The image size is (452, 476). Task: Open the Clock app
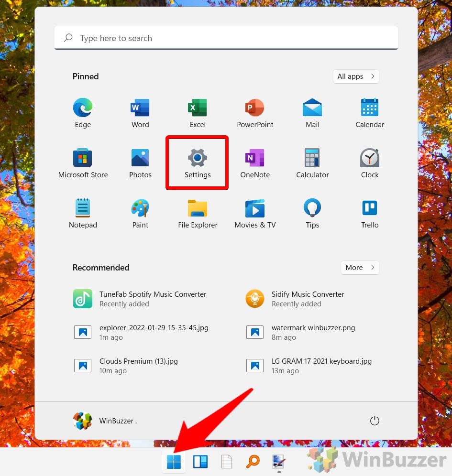[370, 163]
